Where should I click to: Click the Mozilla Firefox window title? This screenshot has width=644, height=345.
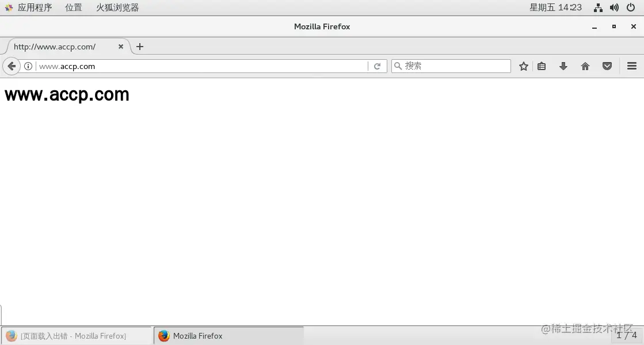(322, 26)
